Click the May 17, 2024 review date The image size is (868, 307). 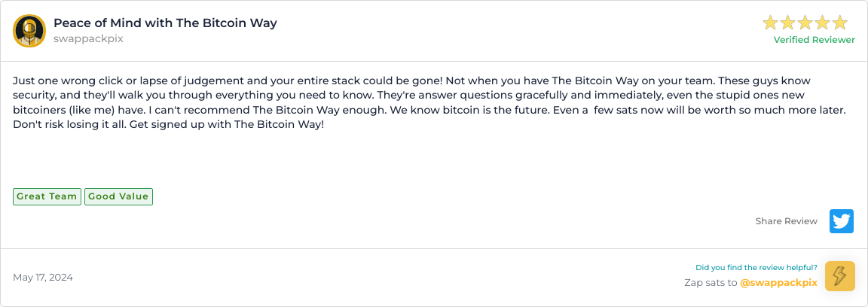(x=43, y=277)
